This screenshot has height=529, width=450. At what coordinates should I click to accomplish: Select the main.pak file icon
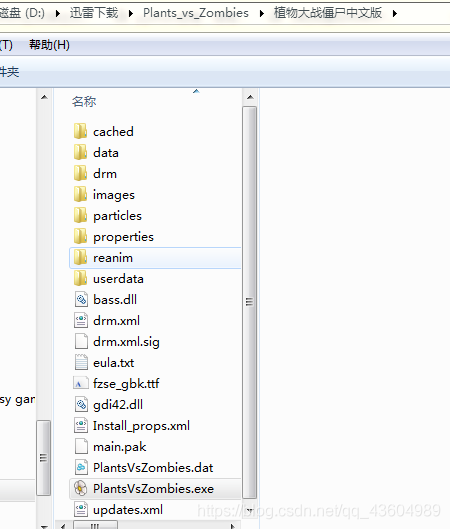(x=81, y=447)
